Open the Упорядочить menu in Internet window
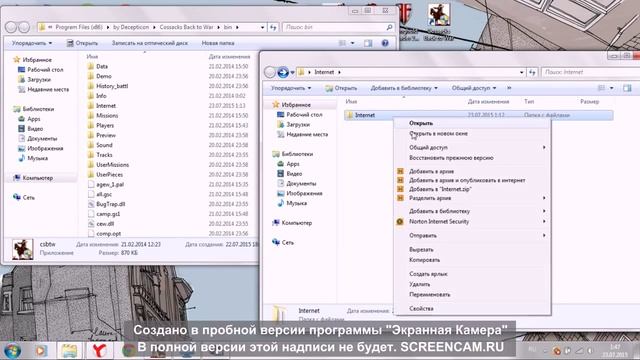The height and width of the screenshot is (360, 640). [x=291, y=88]
